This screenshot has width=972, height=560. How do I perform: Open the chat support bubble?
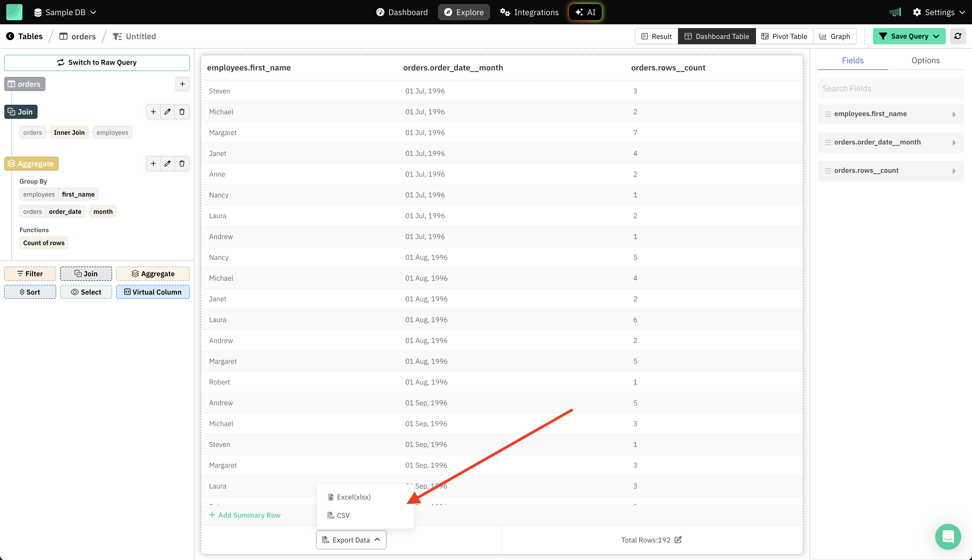(948, 537)
